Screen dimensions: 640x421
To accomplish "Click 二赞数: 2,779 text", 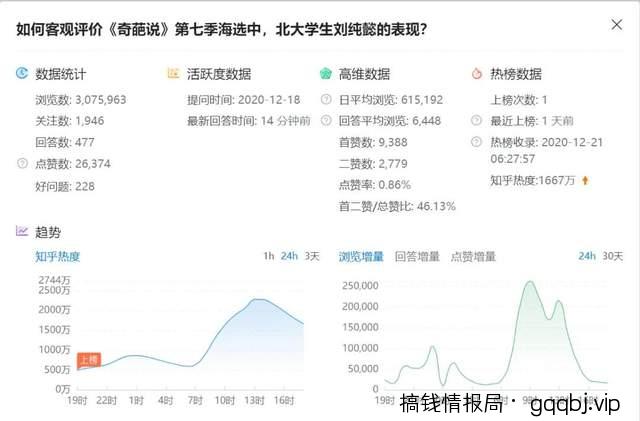I will pos(373,164).
